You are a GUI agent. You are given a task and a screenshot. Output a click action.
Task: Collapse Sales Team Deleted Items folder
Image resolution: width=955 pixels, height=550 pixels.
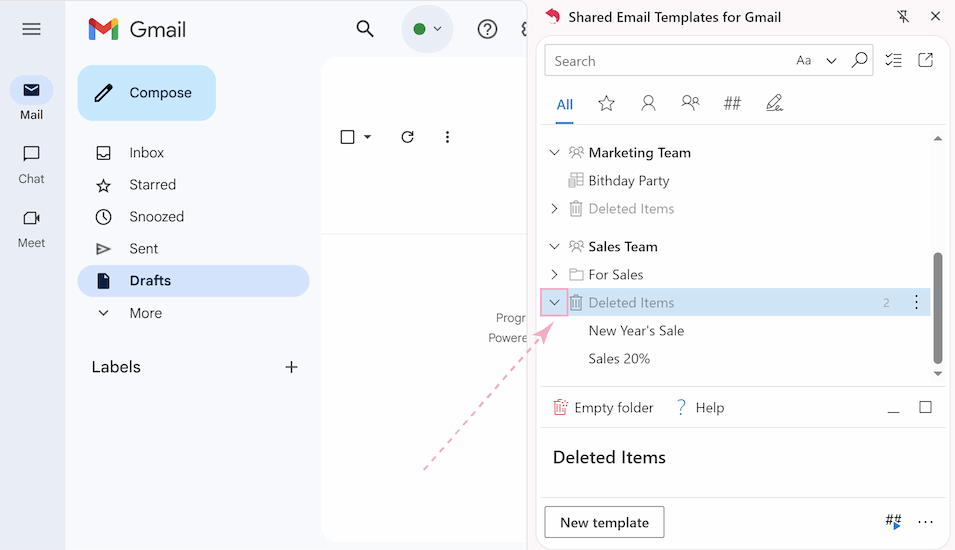554,302
